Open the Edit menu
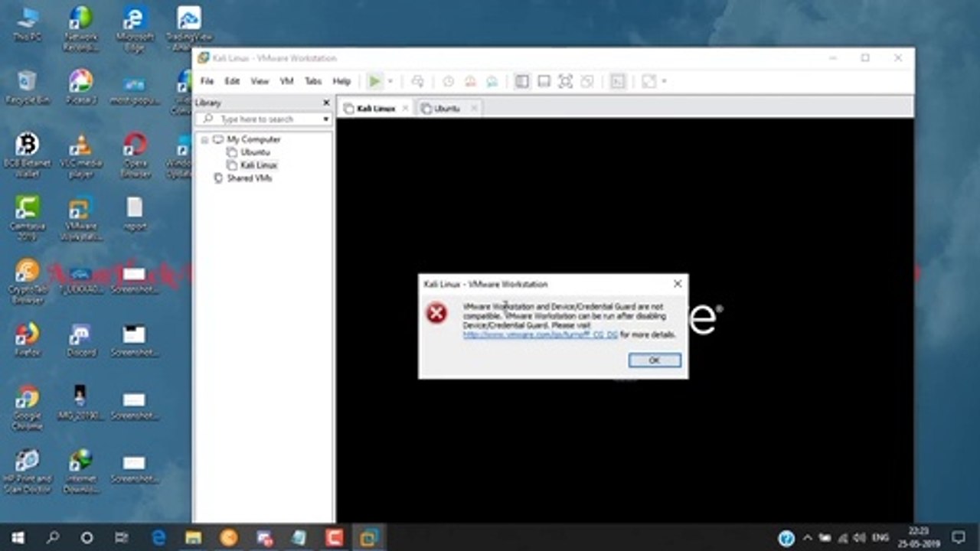 pos(232,81)
